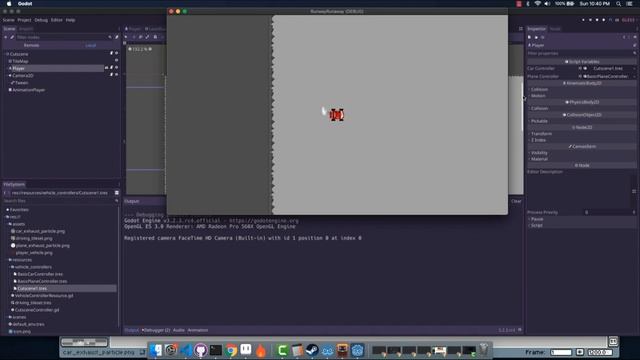Toggle visibility of the Cutscene node

[x=116, y=53]
